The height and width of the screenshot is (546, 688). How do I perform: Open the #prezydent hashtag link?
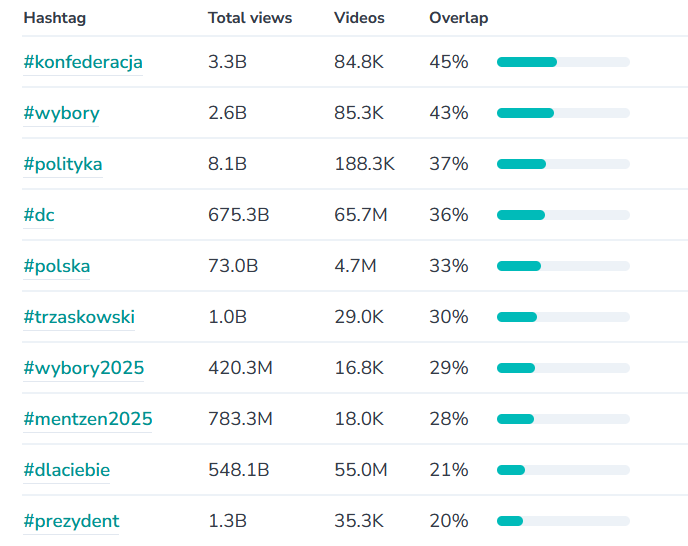click(x=72, y=521)
